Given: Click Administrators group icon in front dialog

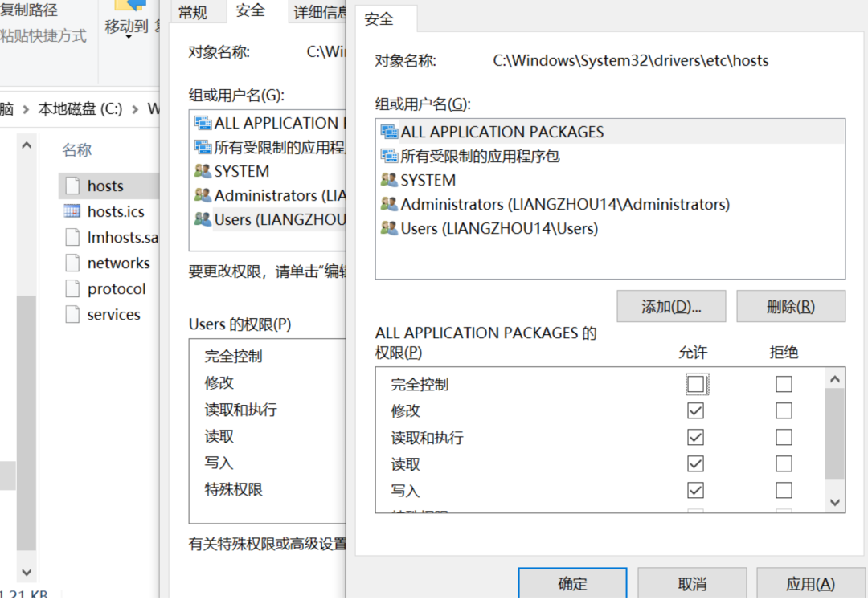Looking at the screenshot, I should [x=389, y=204].
